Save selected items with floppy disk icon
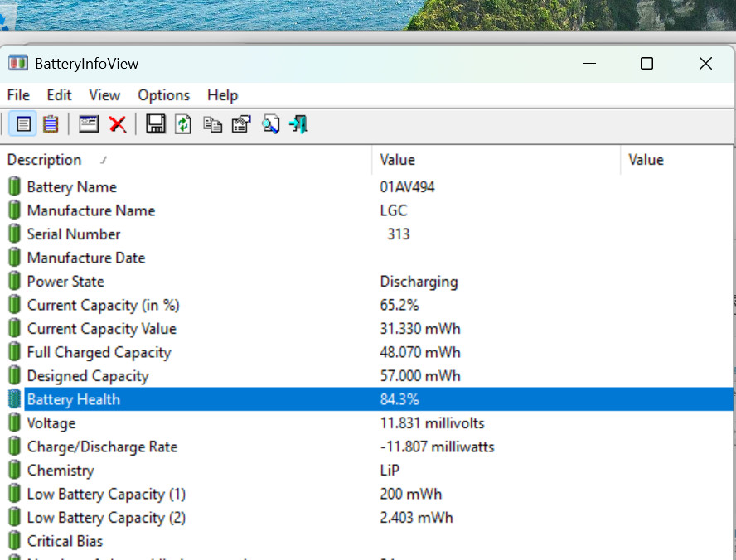The width and height of the screenshot is (736, 560). [x=155, y=124]
